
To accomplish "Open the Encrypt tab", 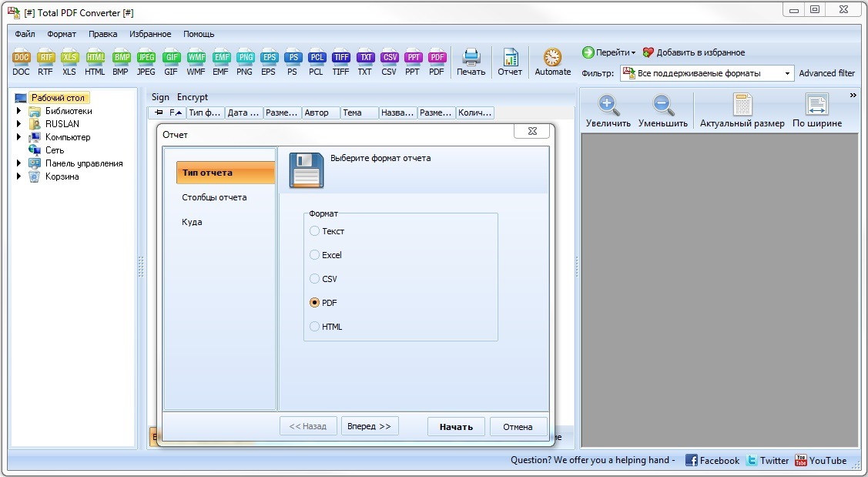I will [x=193, y=97].
